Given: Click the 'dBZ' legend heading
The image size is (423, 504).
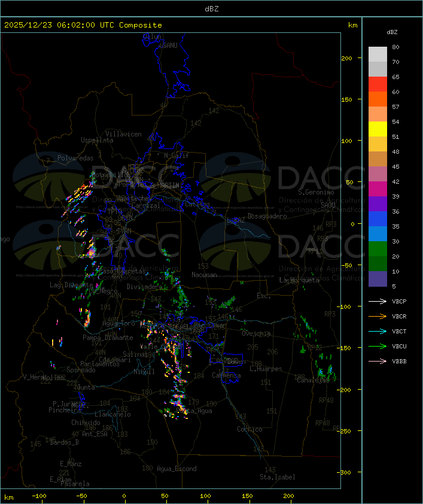Looking at the screenshot, I should point(392,32).
